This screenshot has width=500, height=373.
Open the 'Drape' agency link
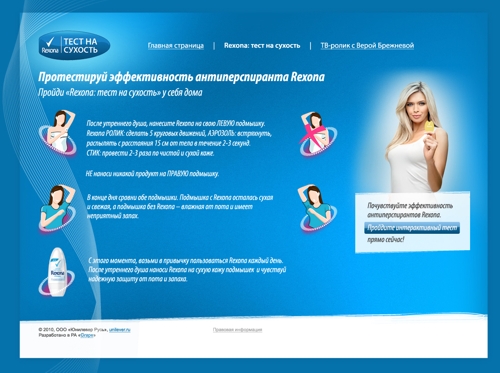(x=87, y=335)
